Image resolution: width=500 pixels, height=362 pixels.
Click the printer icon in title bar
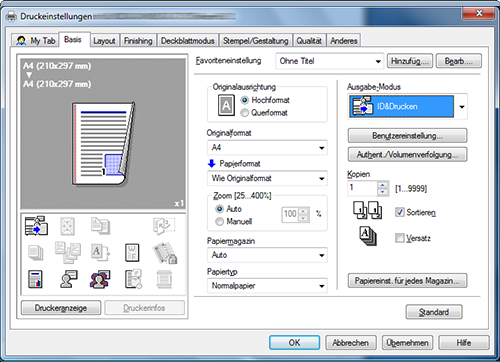pos(11,16)
